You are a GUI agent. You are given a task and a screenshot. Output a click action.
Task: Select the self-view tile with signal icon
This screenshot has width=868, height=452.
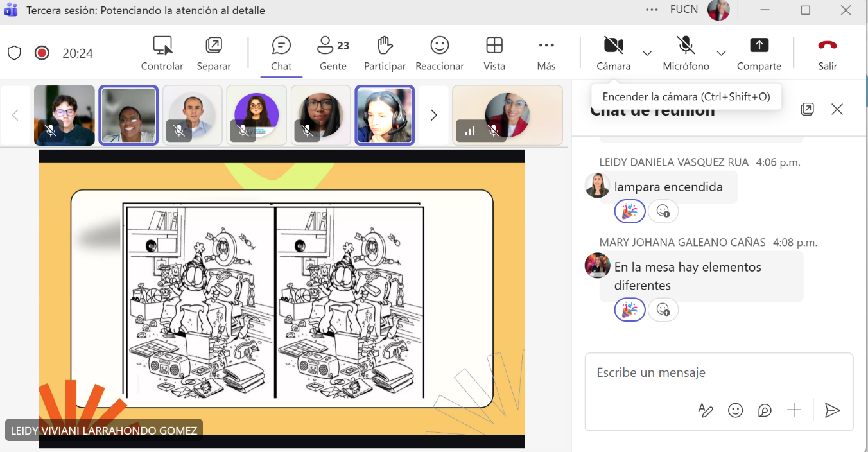[x=507, y=116]
